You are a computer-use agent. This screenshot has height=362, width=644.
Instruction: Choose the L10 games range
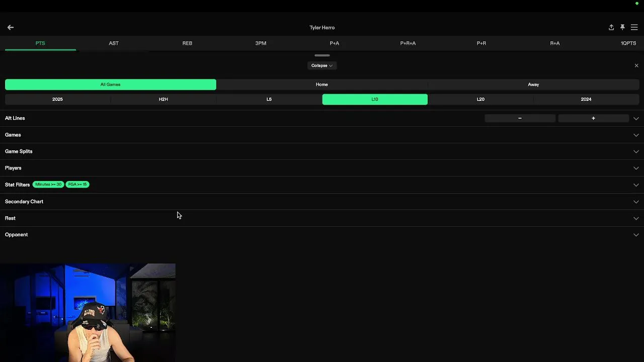pos(375,100)
